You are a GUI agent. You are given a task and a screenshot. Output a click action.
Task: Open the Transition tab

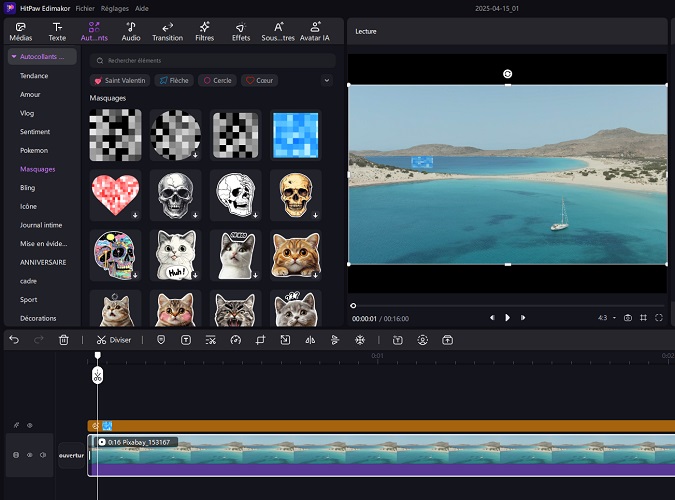click(x=167, y=32)
